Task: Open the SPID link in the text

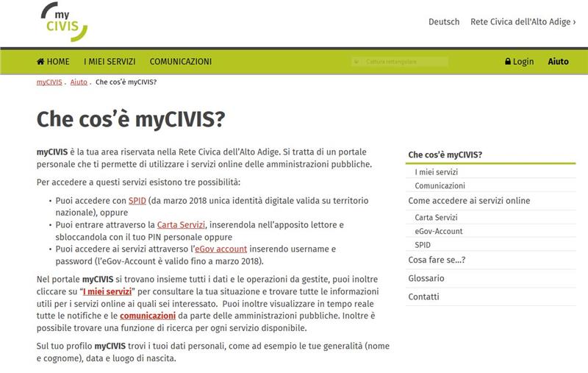Action: 137,200
